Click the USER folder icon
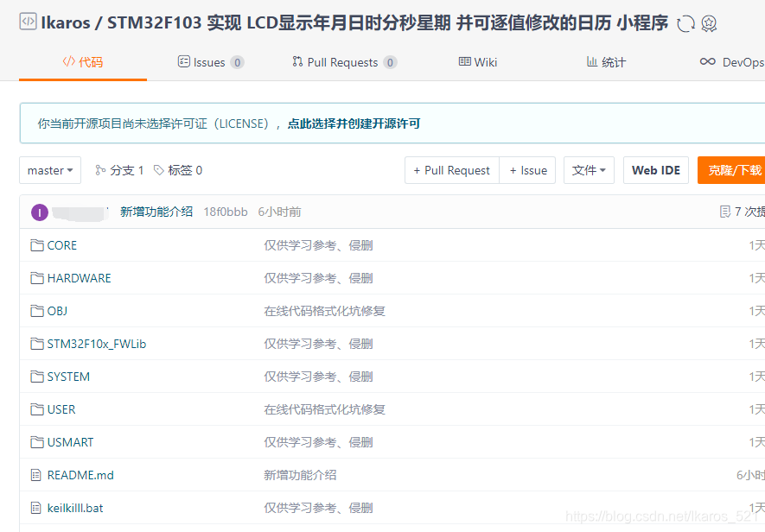 click(36, 409)
